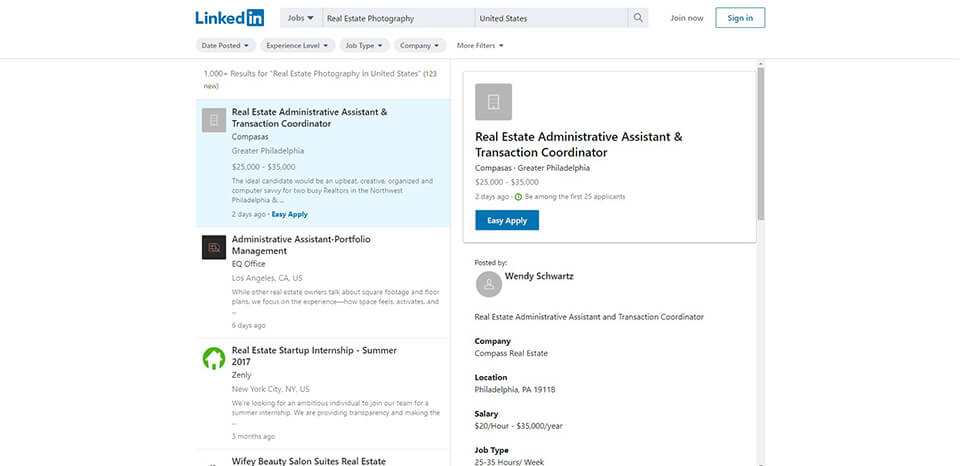
Task: Click '3 months ago' posting date
Action: pos(253,437)
